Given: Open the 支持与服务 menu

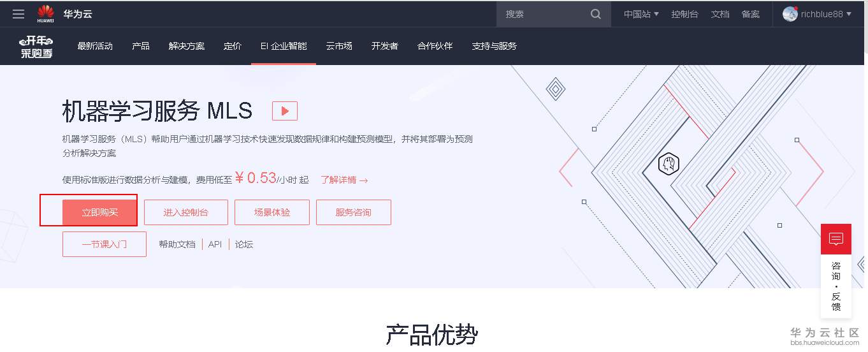Looking at the screenshot, I should point(495,46).
